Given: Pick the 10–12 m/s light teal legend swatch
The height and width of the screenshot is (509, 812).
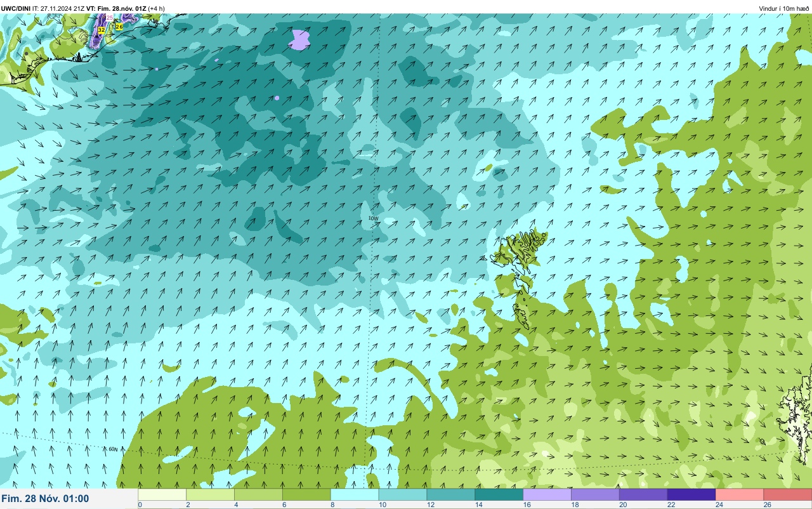Looking at the screenshot, I should (403, 494).
